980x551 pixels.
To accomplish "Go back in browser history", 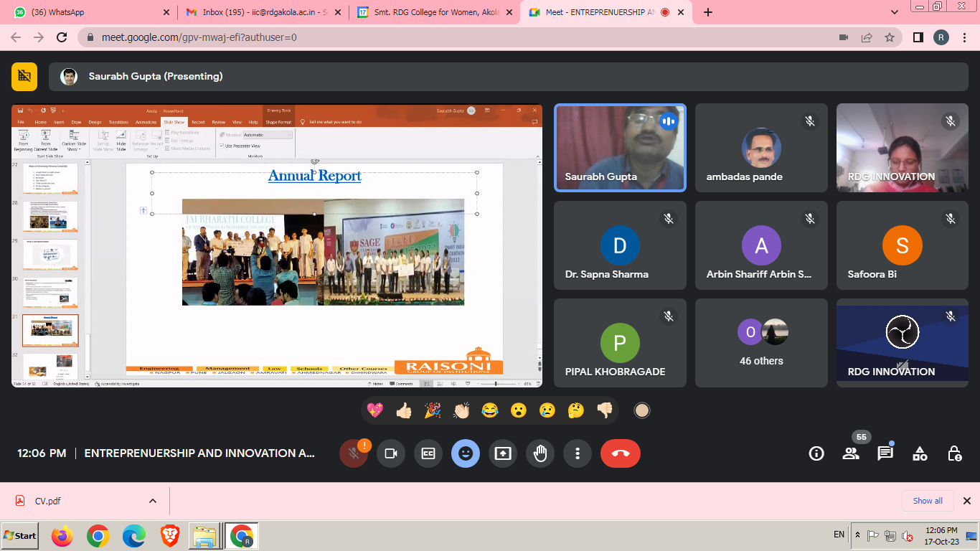I will point(17,37).
